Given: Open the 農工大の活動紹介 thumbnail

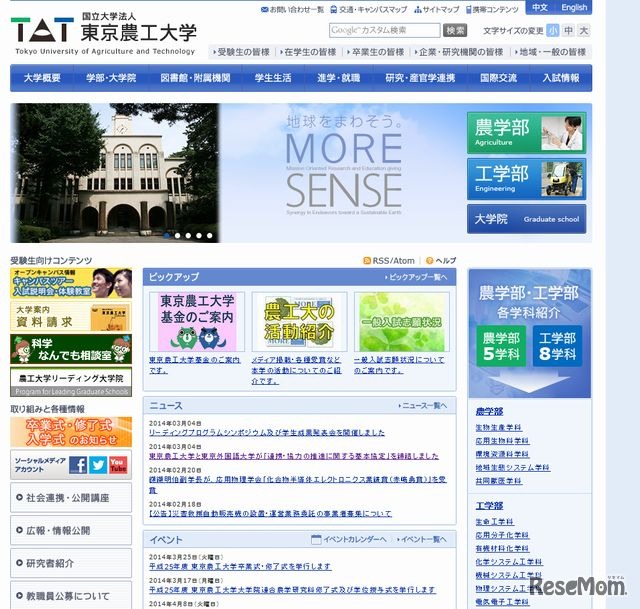Looking at the screenshot, I should tap(300, 322).
